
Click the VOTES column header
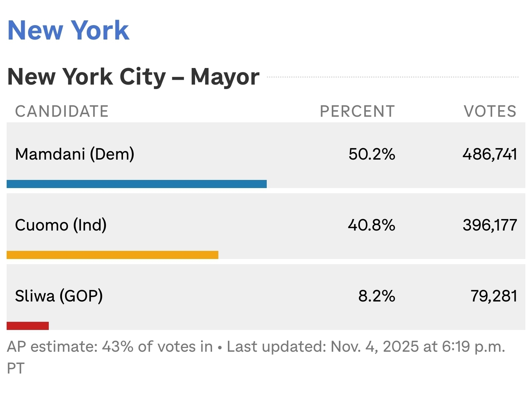pos(490,111)
